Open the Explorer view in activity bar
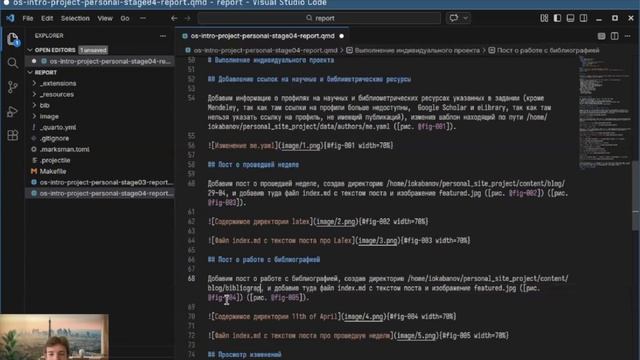This screenshot has height=360, width=640. pyautogui.click(x=13, y=39)
